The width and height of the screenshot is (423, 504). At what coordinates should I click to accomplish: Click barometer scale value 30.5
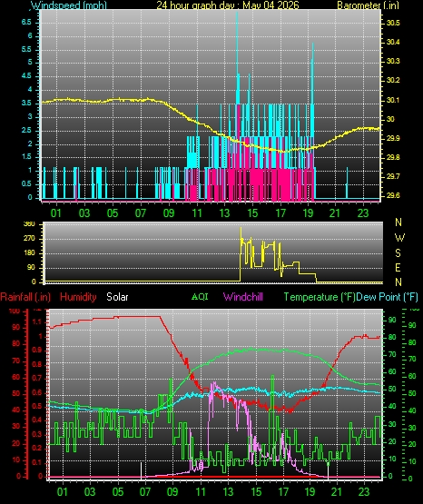393,23
